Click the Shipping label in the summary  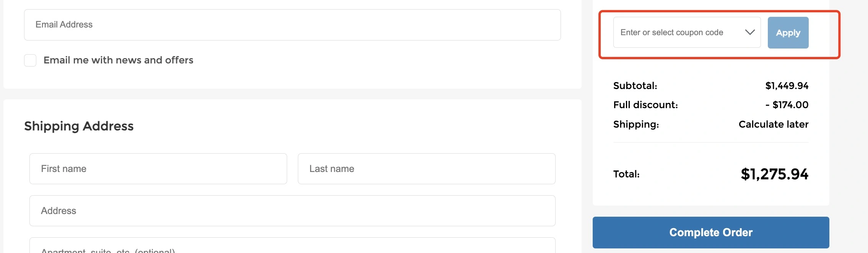636,125
